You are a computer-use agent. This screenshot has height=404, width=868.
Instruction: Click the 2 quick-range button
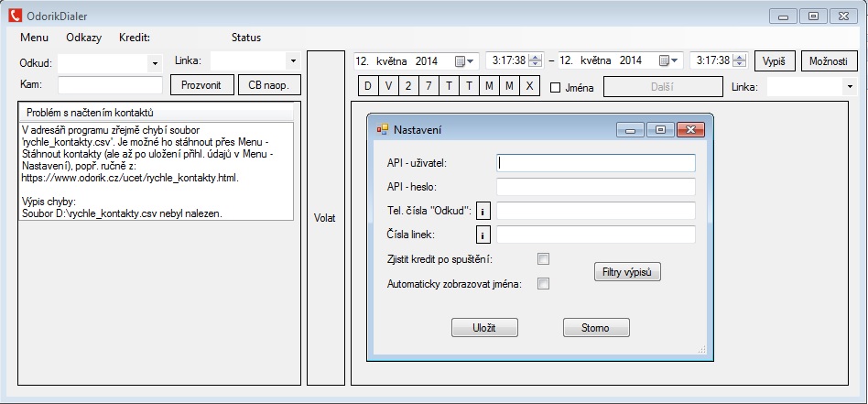pos(408,86)
